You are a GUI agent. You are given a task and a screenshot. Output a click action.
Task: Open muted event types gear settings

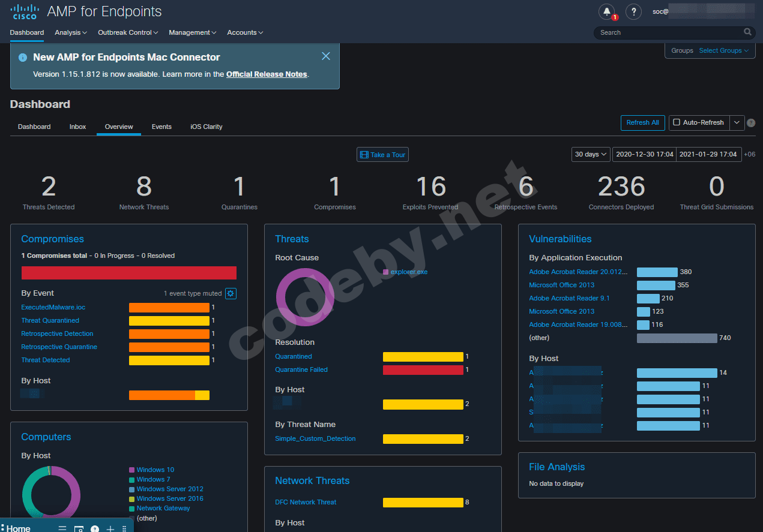(231, 293)
